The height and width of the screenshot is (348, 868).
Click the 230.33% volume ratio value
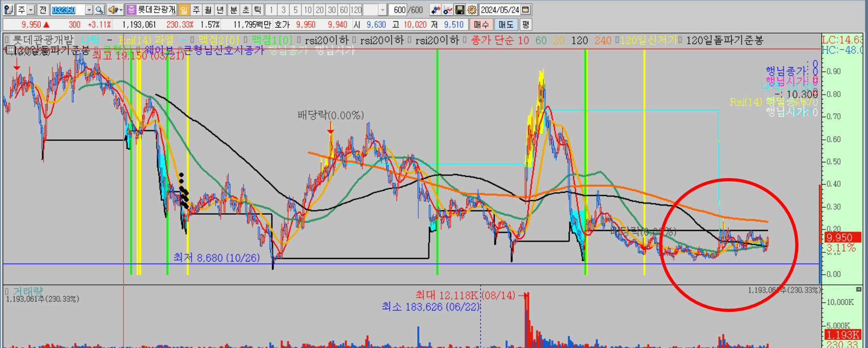[x=180, y=24]
